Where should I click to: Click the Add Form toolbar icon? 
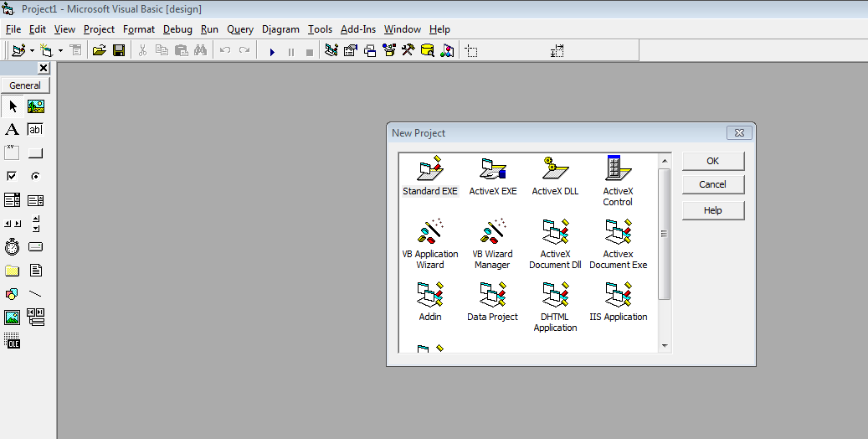[47, 51]
